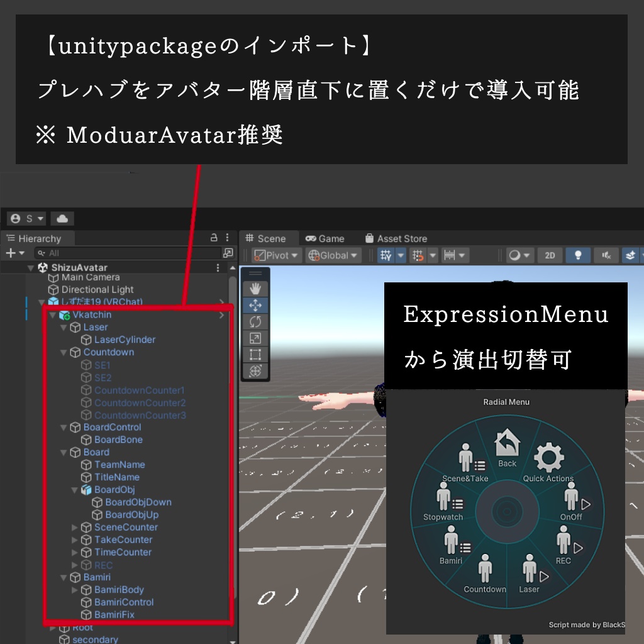Image resolution: width=644 pixels, height=644 pixels.
Task: Mute scene audio in the Scene toolbar
Action: [x=605, y=255]
